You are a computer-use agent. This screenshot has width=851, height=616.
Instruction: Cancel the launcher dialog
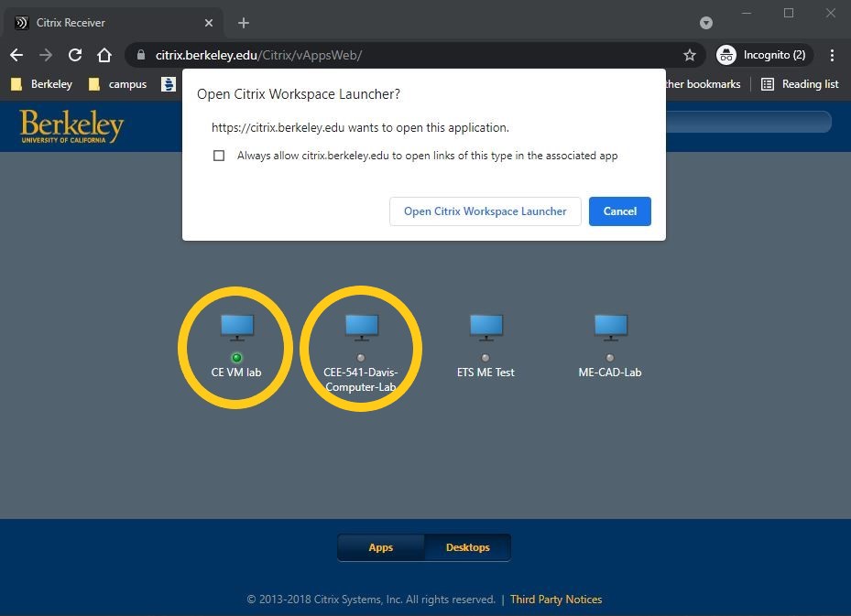coord(620,211)
